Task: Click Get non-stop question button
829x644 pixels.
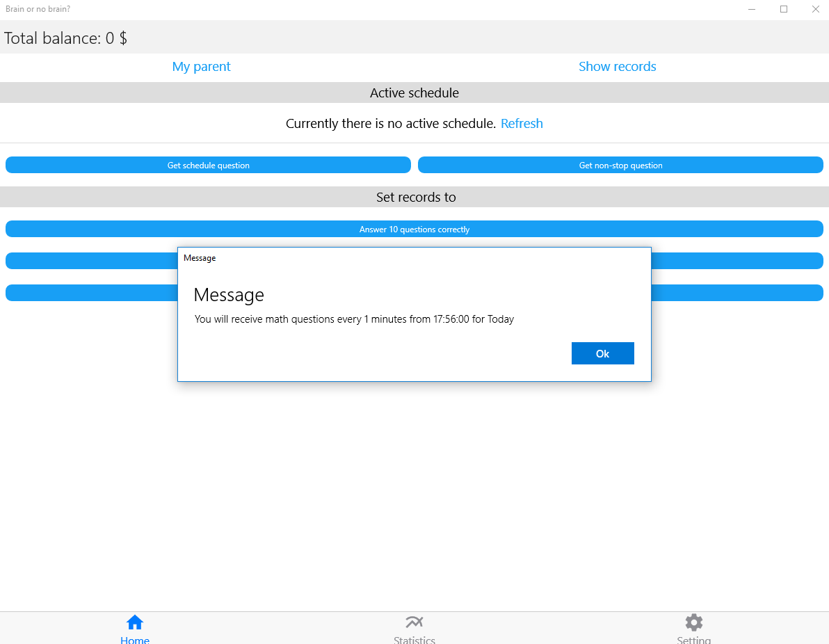Action: pyautogui.click(x=620, y=165)
